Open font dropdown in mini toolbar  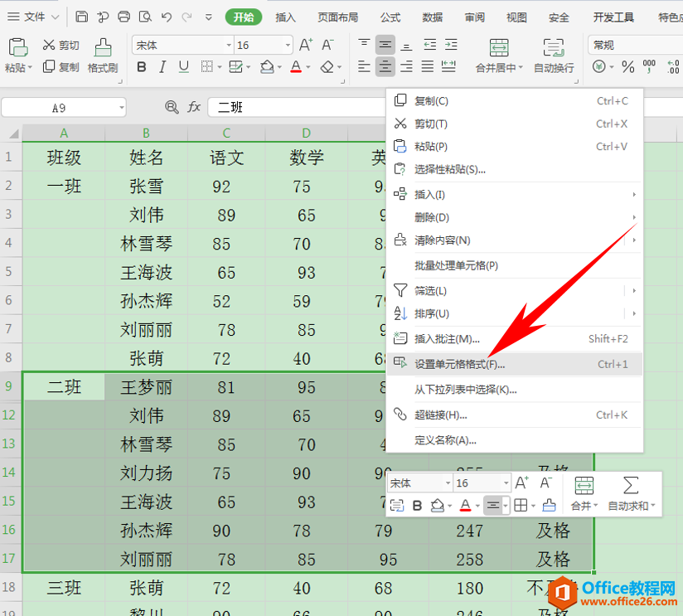[x=448, y=483]
